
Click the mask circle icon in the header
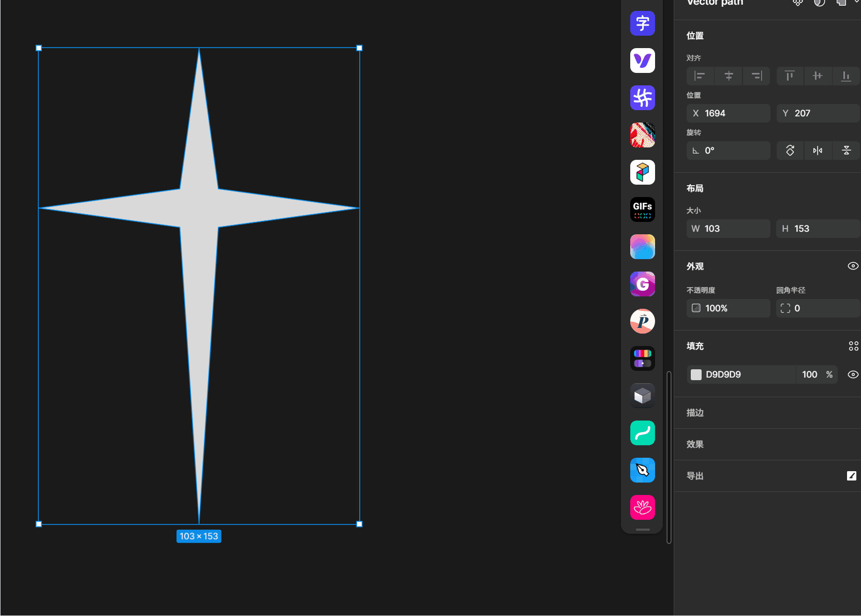point(820,3)
